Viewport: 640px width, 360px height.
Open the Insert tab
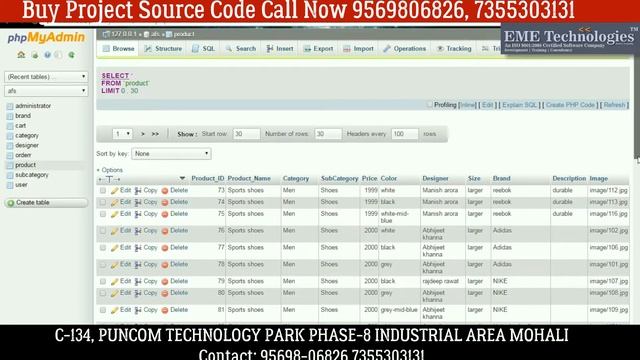point(280,49)
